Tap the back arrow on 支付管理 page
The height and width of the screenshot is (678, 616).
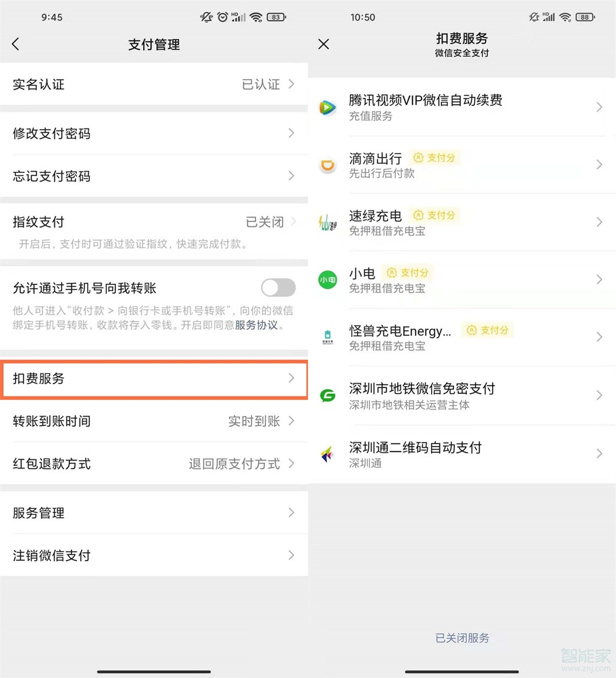(x=16, y=44)
